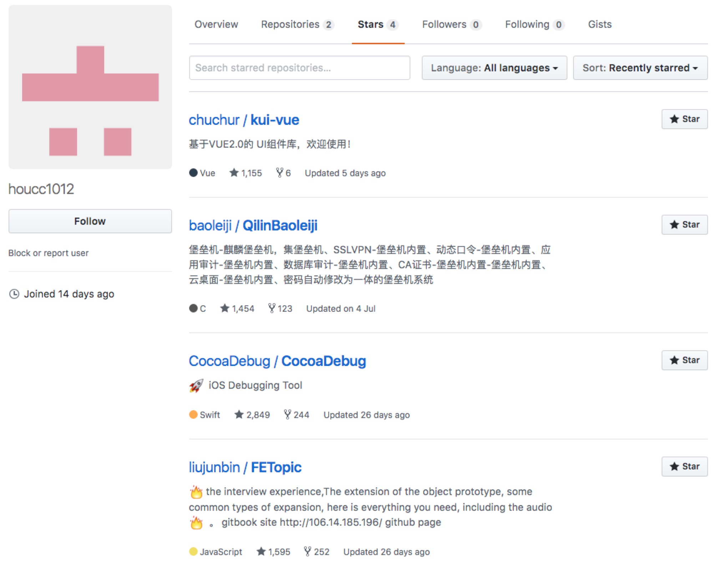The image size is (728, 570).
Task: Switch to the Repositories tab
Action: point(297,24)
